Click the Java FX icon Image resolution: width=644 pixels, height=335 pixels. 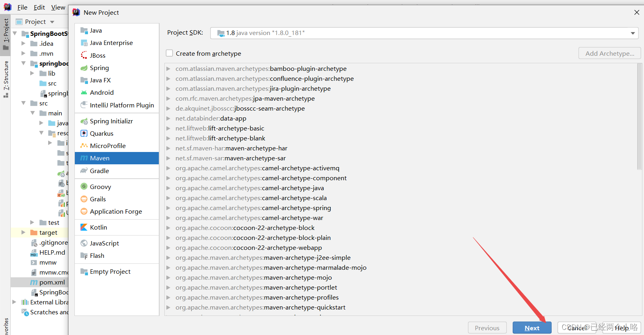click(84, 80)
